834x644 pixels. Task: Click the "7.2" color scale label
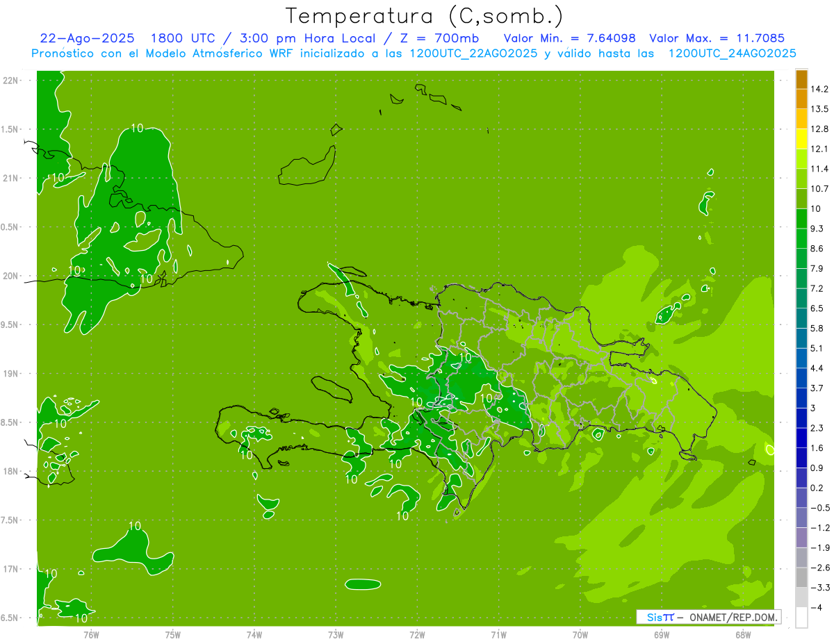817,288
